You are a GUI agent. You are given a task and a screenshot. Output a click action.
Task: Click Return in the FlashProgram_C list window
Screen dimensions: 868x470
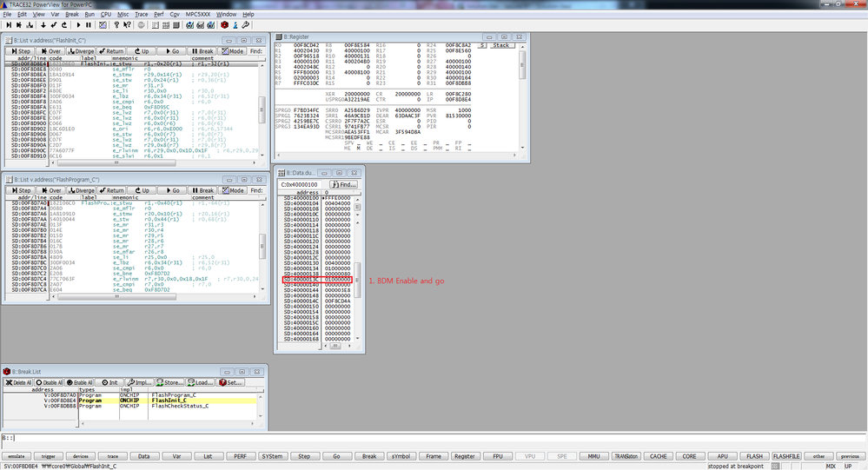(111, 190)
